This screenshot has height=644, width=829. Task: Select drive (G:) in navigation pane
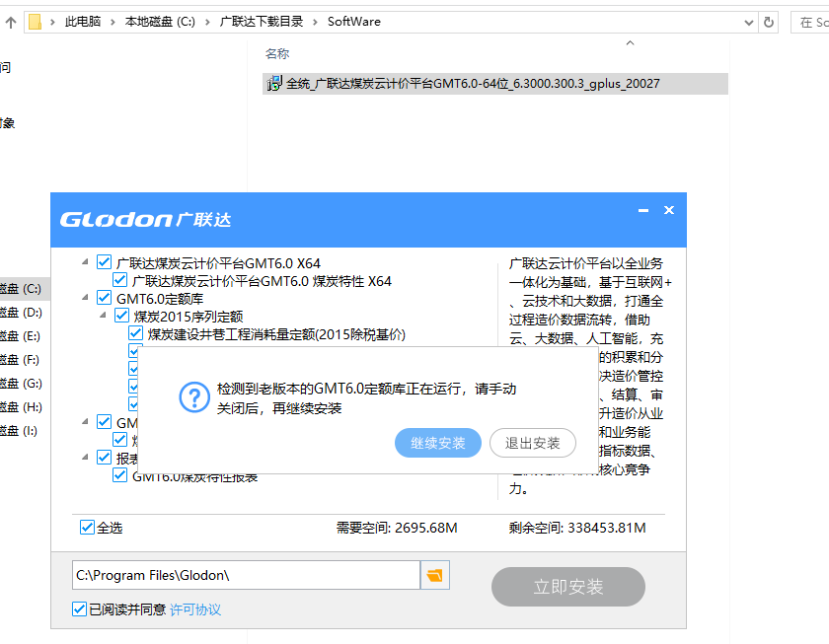(x=21, y=384)
